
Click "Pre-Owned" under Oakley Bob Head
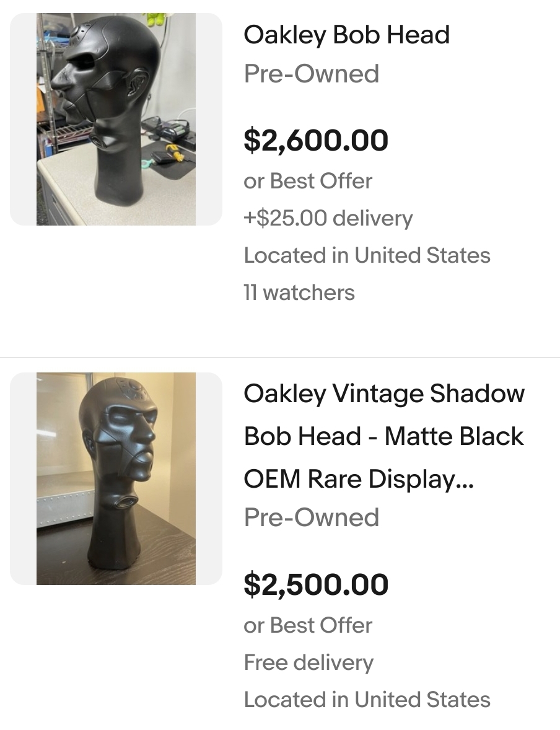pyautogui.click(x=311, y=74)
